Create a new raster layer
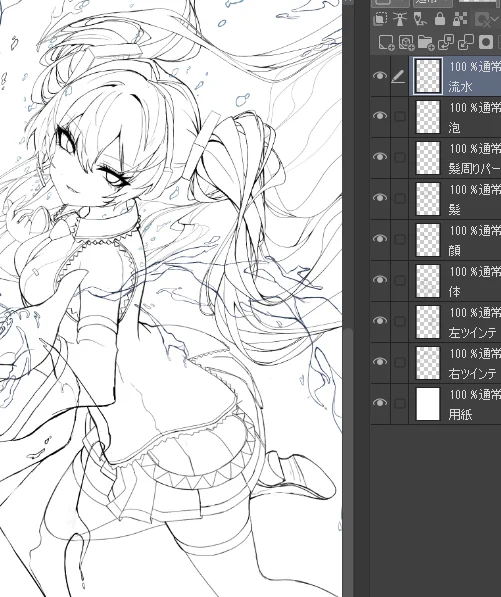 pyautogui.click(x=386, y=43)
